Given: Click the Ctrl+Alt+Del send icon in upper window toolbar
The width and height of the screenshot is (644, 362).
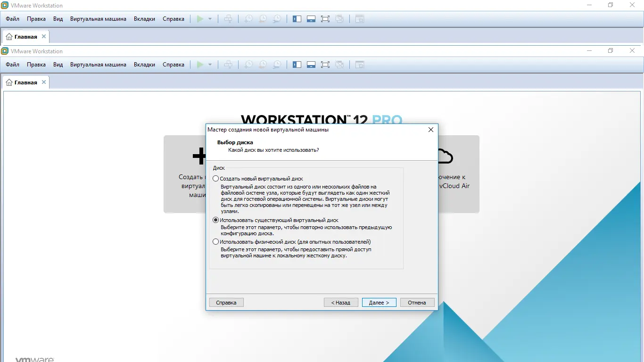Looking at the screenshot, I should (228, 19).
